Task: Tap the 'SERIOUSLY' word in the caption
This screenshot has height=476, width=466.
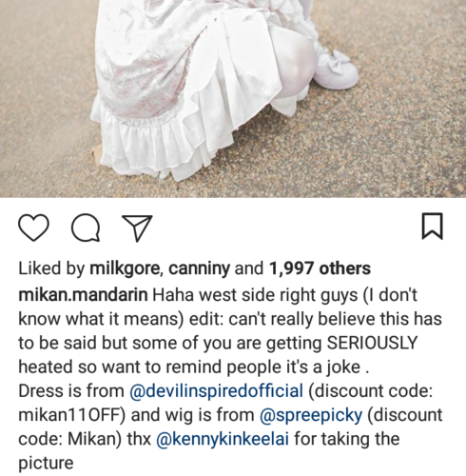Action: [372, 343]
